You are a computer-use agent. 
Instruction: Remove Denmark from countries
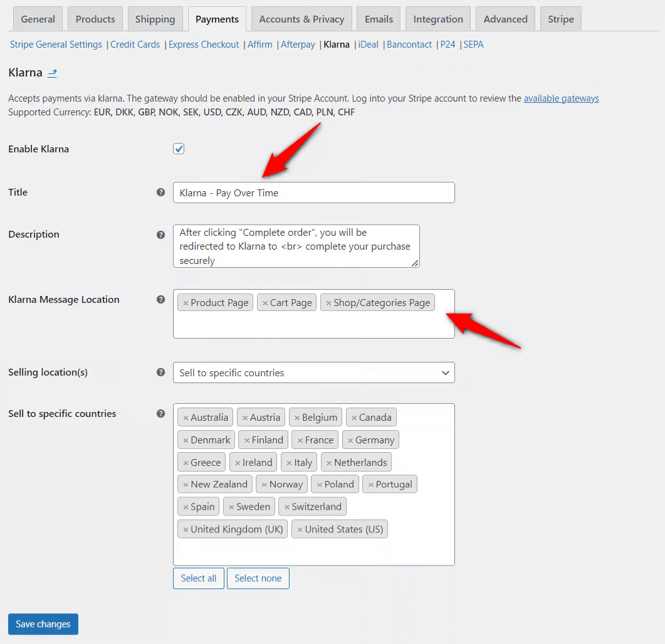(186, 440)
